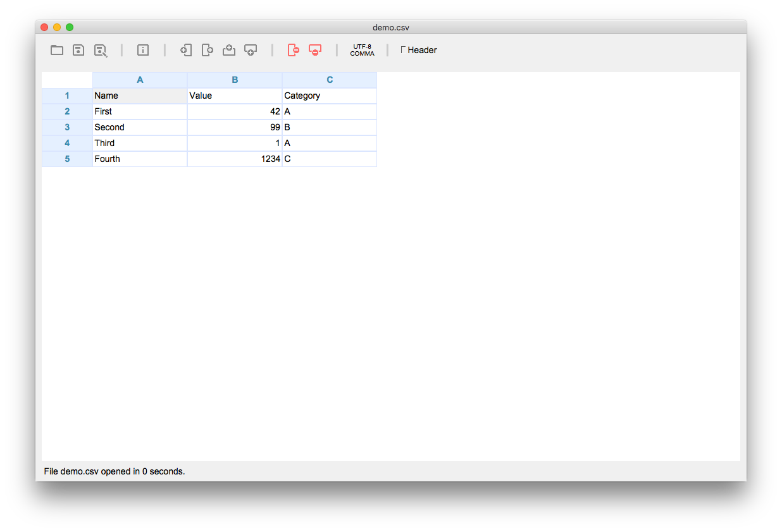Image resolution: width=782 pixels, height=532 pixels.
Task: Click the Category cell "A" in the First row
Action: 330,111
